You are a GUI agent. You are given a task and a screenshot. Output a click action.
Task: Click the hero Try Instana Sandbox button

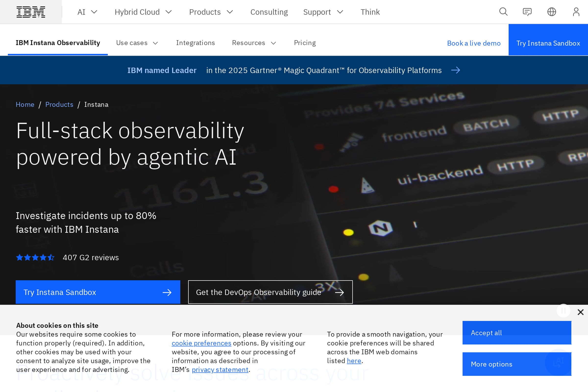[98, 292]
